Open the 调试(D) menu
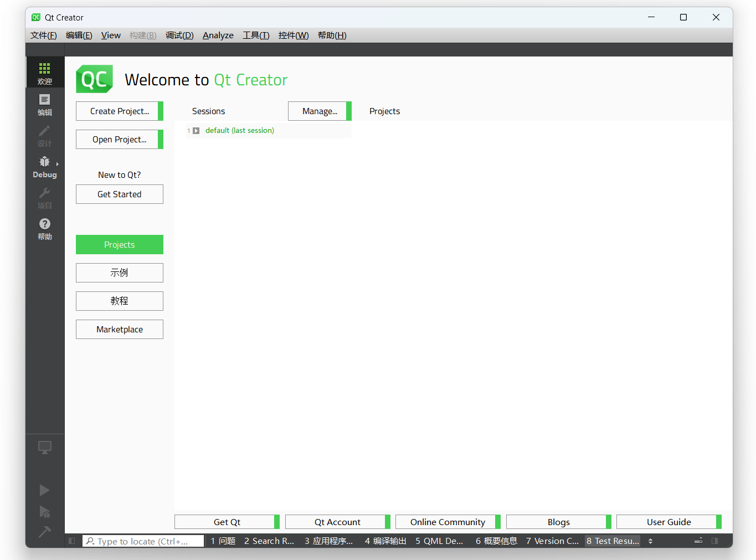The height and width of the screenshot is (560, 756). click(179, 35)
